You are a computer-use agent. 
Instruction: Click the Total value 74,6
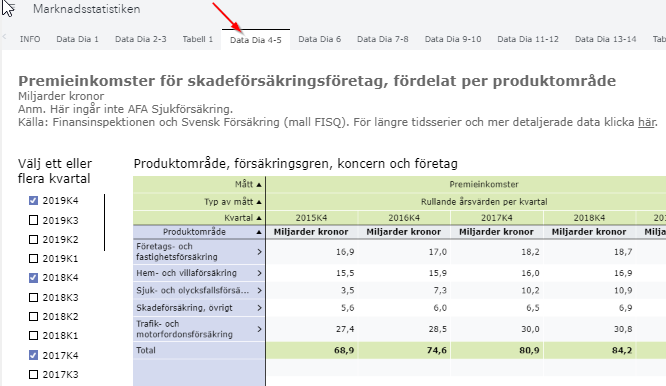pyautogui.click(x=437, y=351)
